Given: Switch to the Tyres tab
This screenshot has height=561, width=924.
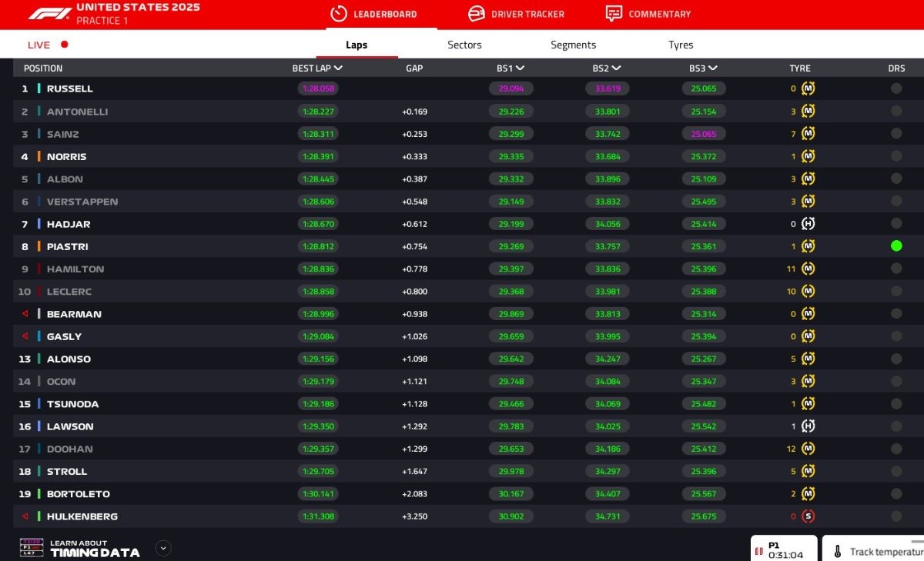Looking at the screenshot, I should tap(681, 45).
